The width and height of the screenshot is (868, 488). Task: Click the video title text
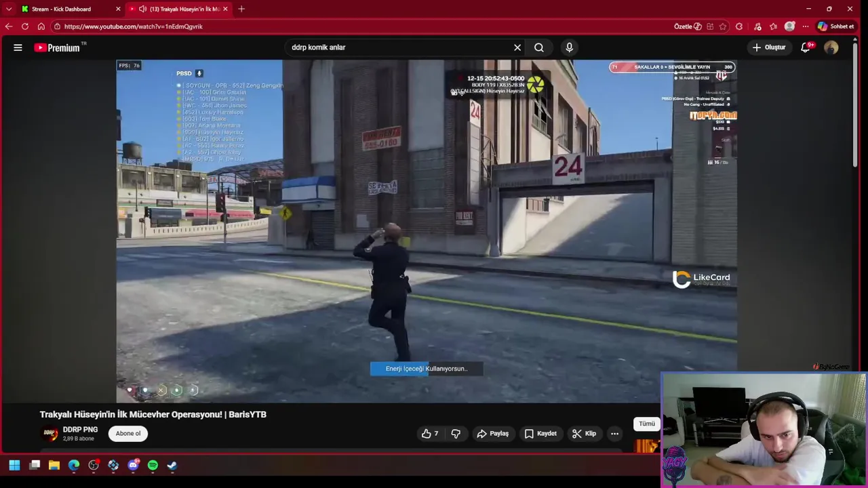(x=153, y=414)
